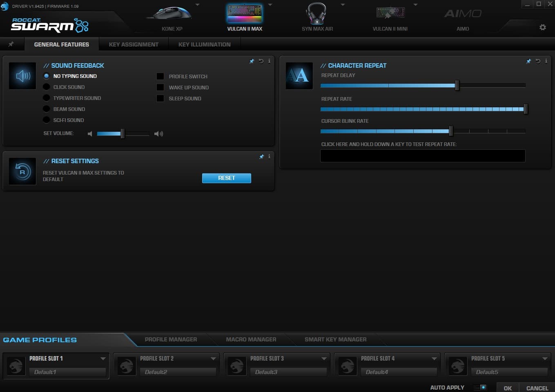555x392 pixels.
Task: Open the AIMO device section
Action: [x=463, y=14]
